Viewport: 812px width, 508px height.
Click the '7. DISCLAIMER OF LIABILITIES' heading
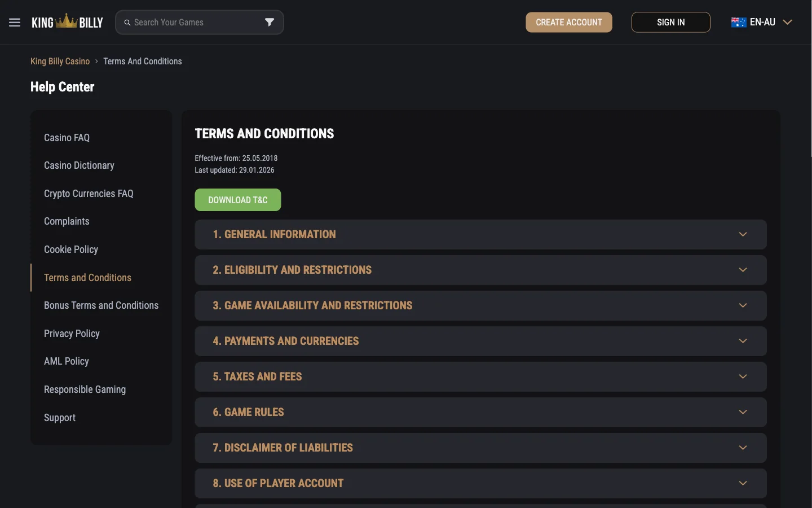283,448
